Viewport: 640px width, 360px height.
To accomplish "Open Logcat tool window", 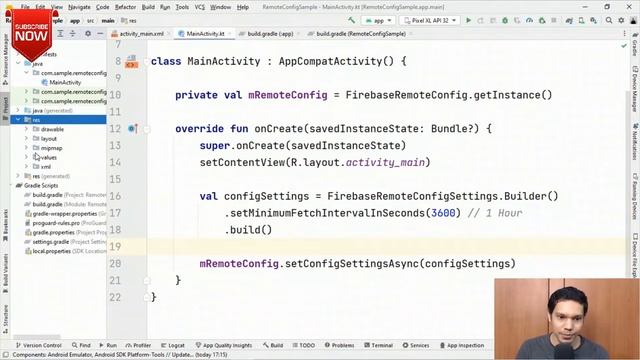I will 173,345.
